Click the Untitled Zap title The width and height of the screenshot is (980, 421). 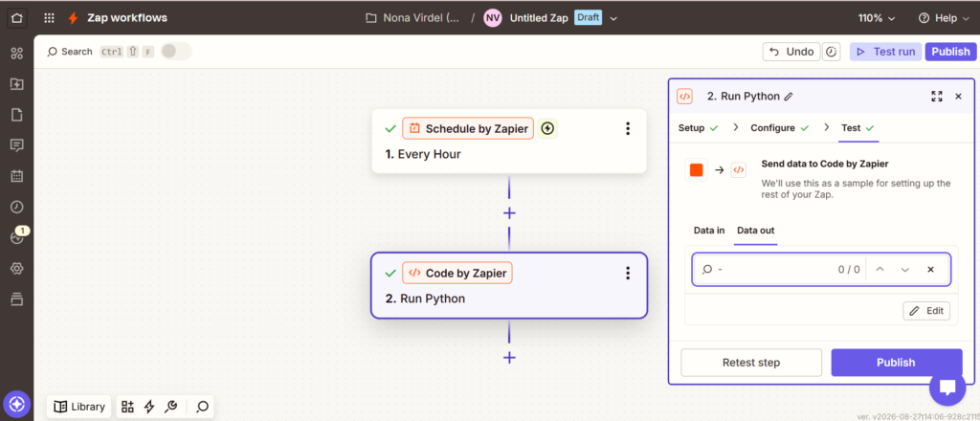539,18
